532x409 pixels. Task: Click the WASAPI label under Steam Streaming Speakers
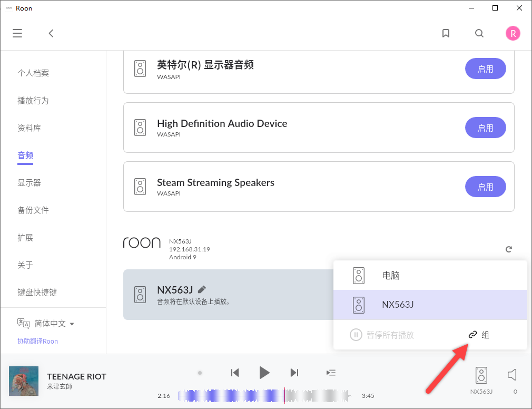point(169,193)
